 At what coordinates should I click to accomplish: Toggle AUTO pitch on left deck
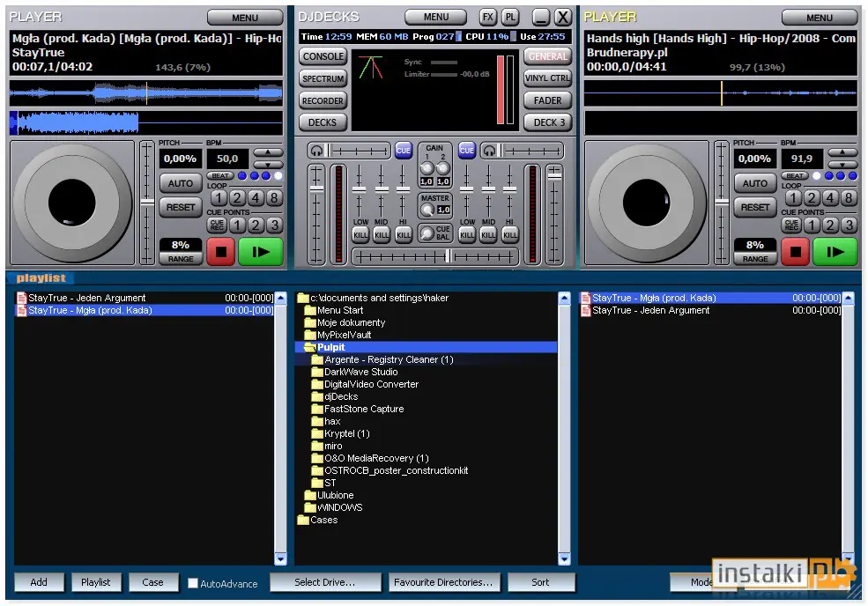point(181,183)
